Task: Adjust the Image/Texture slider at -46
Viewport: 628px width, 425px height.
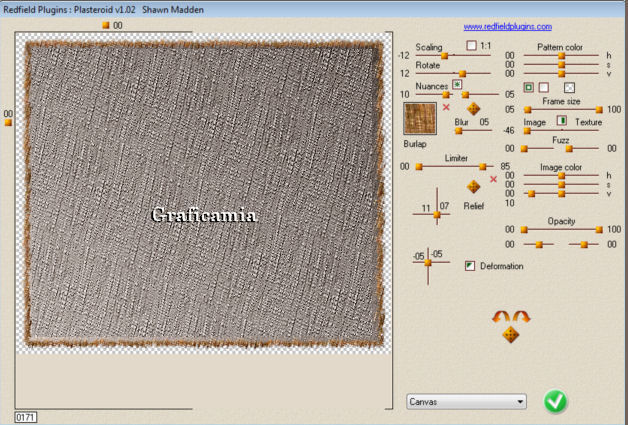Action: [527, 131]
